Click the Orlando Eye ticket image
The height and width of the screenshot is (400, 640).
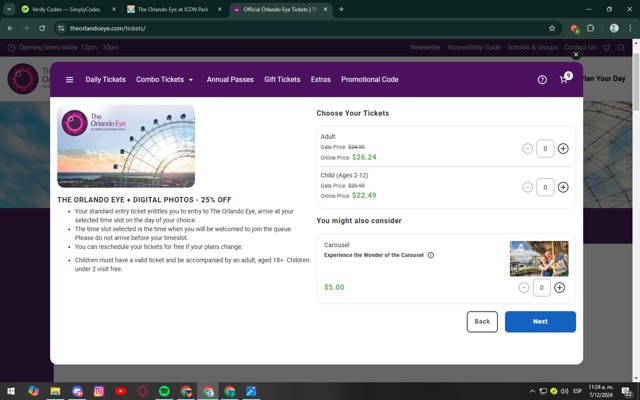point(126,146)
